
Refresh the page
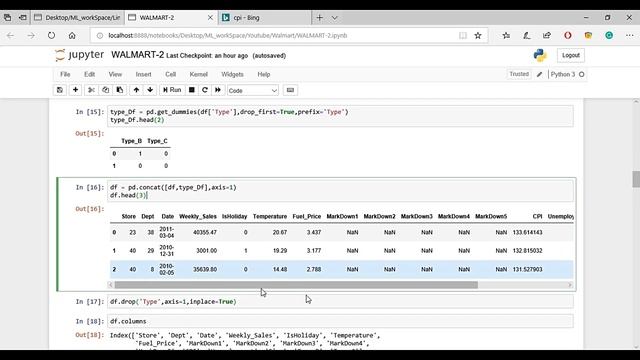tap(51, 36)
